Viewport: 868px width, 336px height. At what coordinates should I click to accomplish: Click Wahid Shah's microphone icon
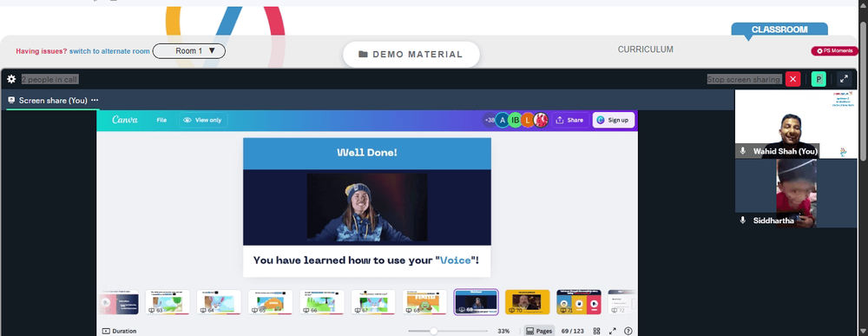tap(743, 151)
